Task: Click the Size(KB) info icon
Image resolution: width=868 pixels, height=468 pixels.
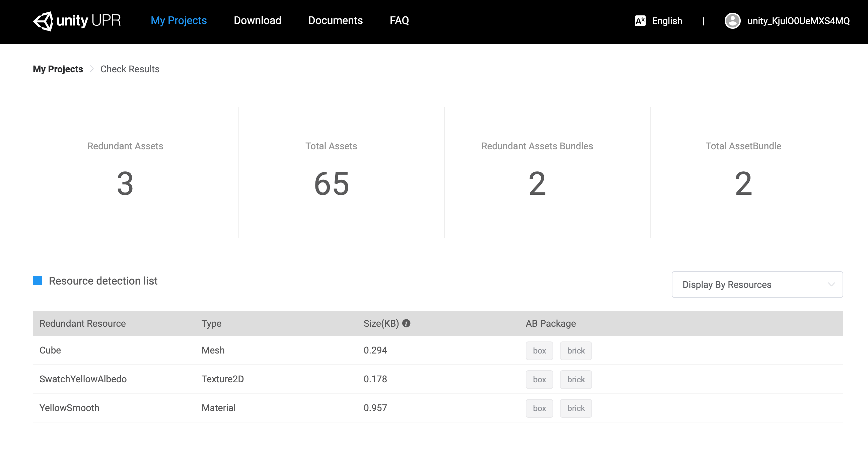Action: tap(406, 323)
